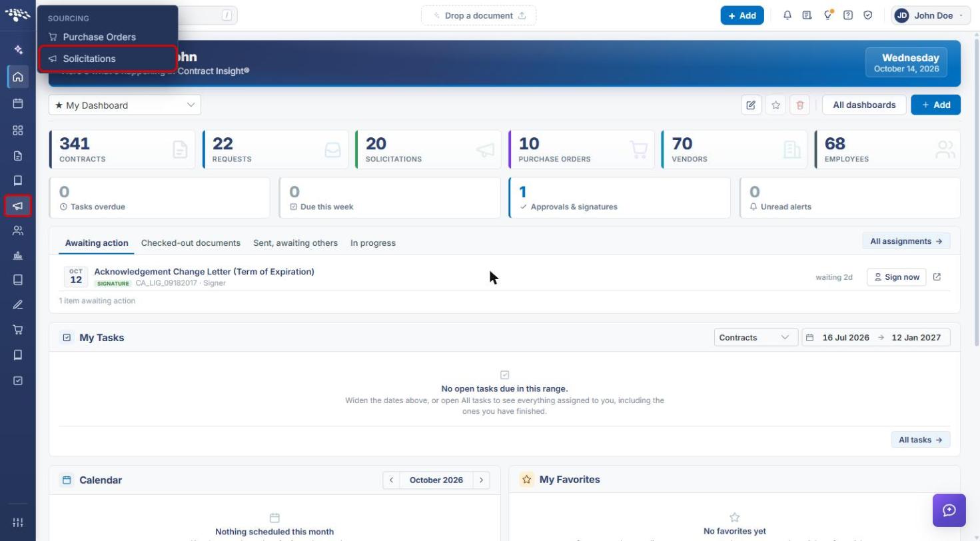This screenshot has height=541, width=980.
Task: Mark the dashboard as favorite with star icon
Action: 775,105
